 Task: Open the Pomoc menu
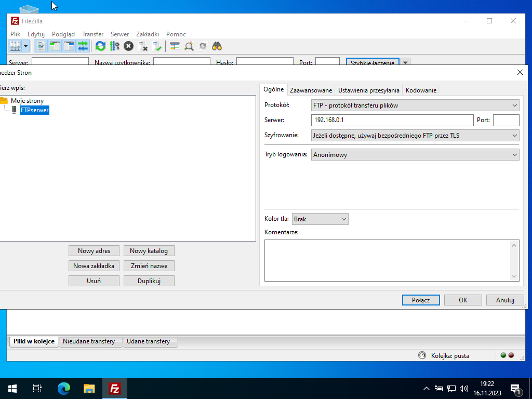click(x=176, y=34)
